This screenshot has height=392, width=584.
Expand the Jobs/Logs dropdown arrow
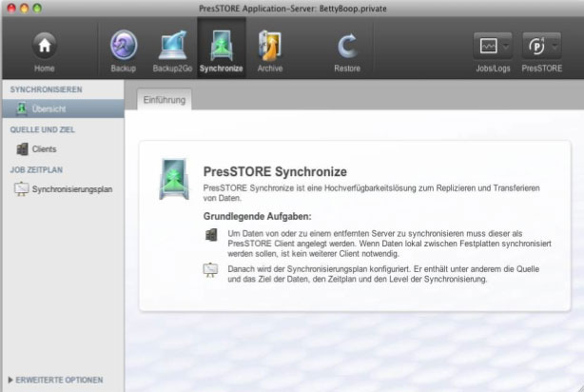[508, 46]
